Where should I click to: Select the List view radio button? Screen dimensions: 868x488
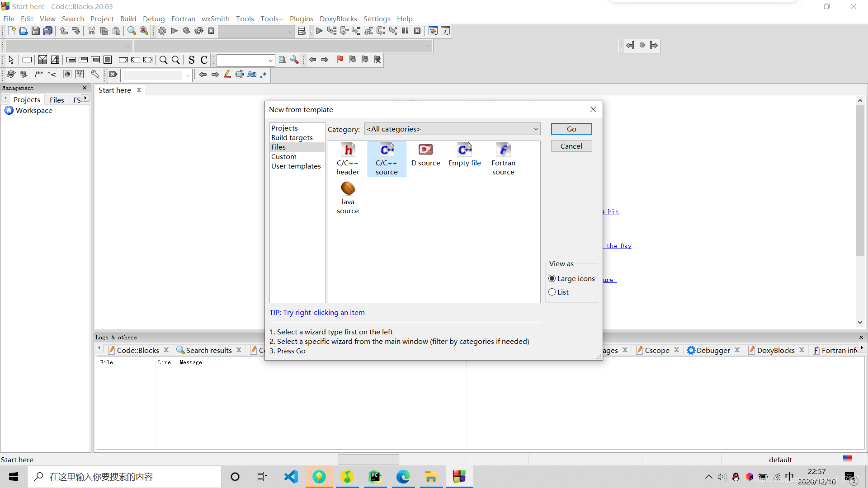click(x=552, y=292)
